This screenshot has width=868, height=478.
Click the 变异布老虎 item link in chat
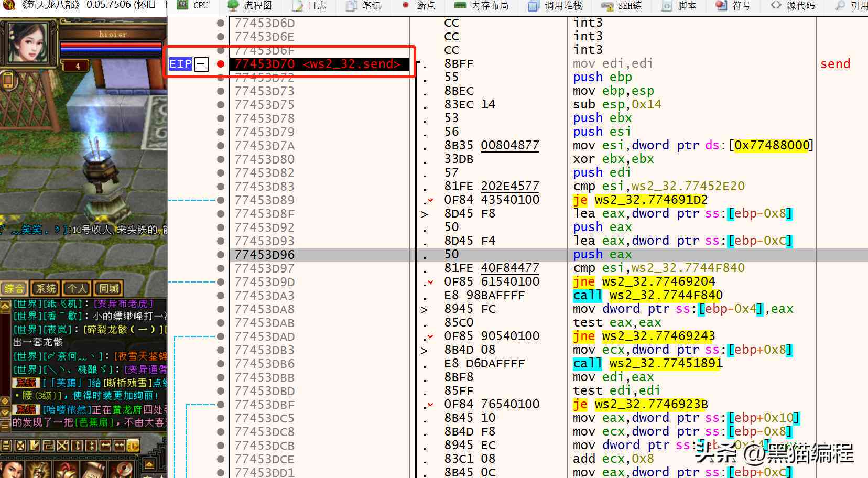[x=124, y=304]
